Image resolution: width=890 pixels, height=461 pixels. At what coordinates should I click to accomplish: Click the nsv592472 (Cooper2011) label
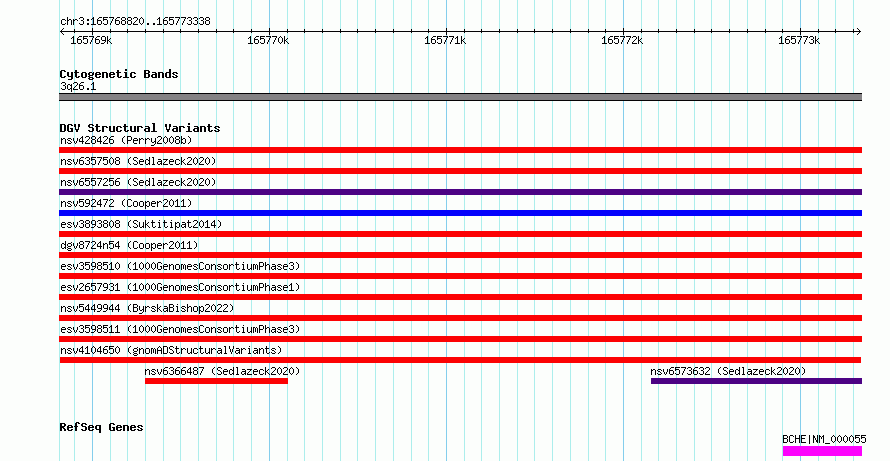pos(126,203)
